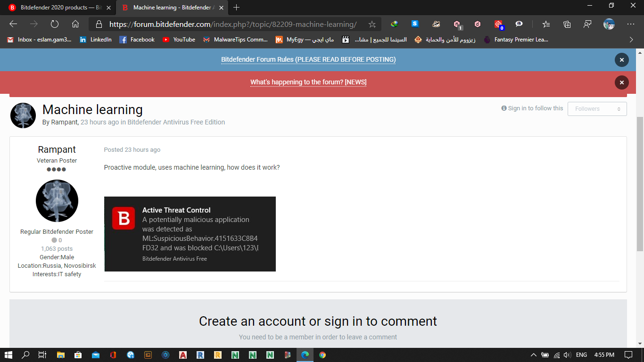View site lock information
The image size is (644, 362).
click(x=99, y=24)
